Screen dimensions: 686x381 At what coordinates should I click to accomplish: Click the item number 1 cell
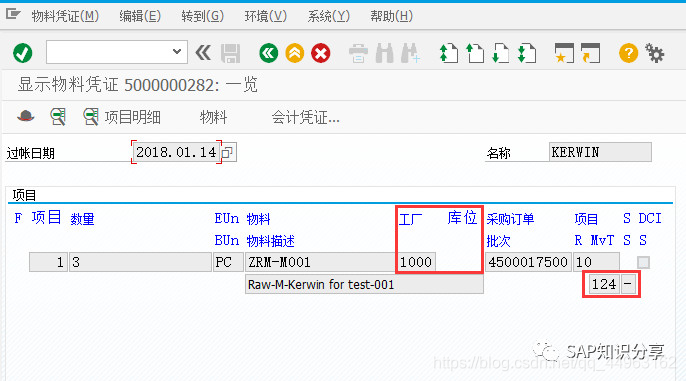coord(48,262)
